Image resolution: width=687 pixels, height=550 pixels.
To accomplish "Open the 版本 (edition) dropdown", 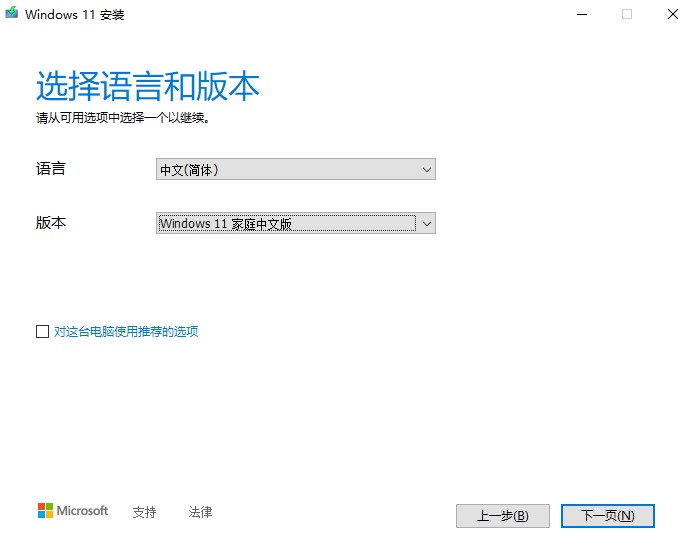I will click(x=296, y=224).
